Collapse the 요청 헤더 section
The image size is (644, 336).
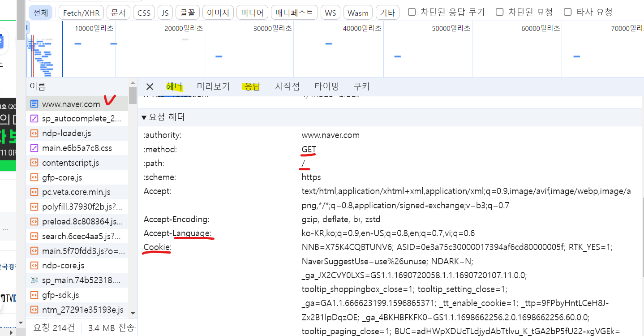click(x=144, y=118)
